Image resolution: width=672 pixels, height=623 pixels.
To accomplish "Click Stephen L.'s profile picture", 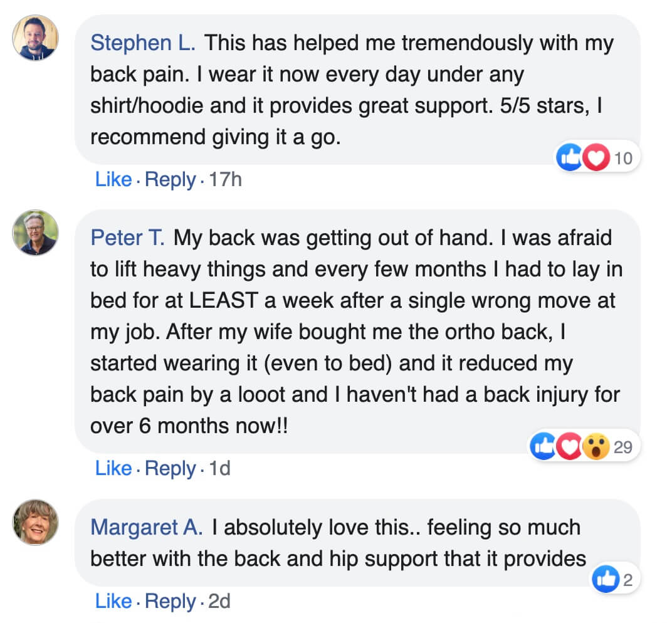I will [x=36, y=38].
